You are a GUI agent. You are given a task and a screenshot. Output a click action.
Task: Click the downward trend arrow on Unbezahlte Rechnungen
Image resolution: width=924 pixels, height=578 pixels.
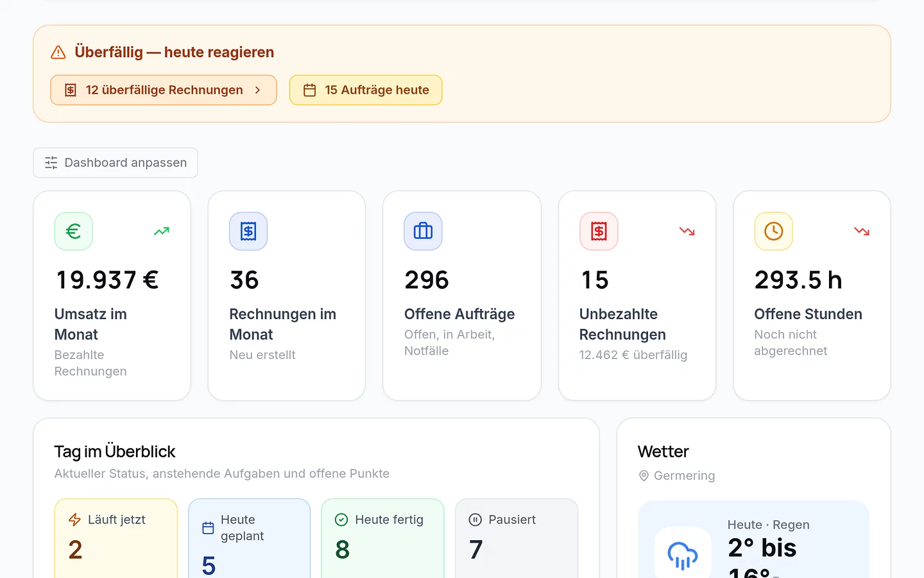[x=687, y=231]
